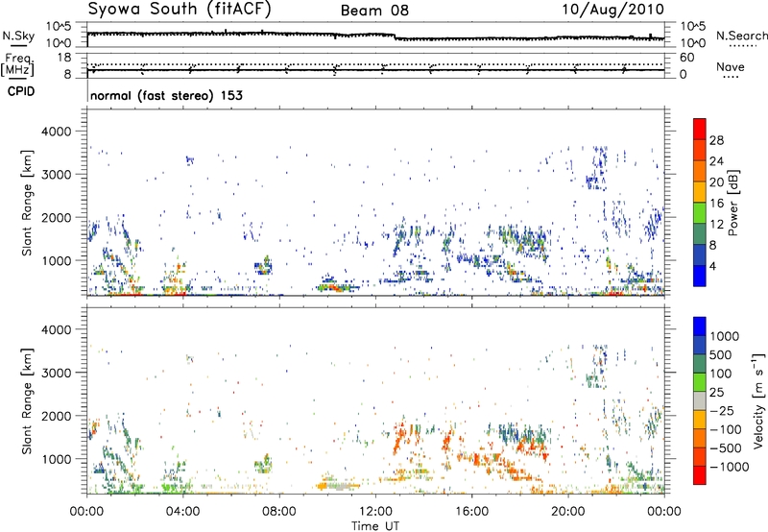Click the '60' Nave axis label
The height and width of the screenshot is (532, 768).
click(x=686, y=58)
